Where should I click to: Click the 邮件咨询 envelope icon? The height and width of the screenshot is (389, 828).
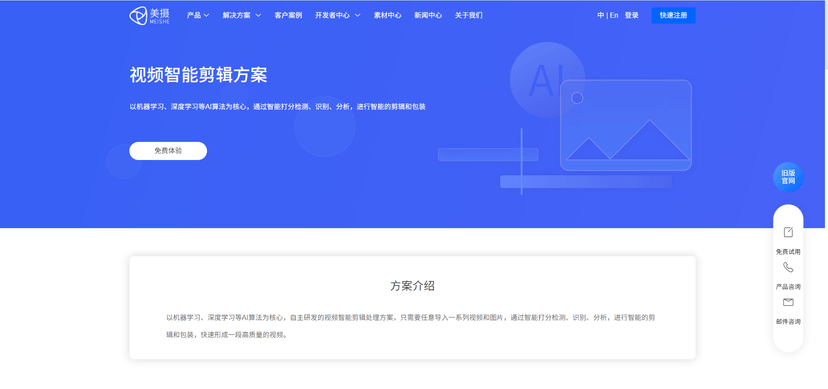[x=788, y=302]
